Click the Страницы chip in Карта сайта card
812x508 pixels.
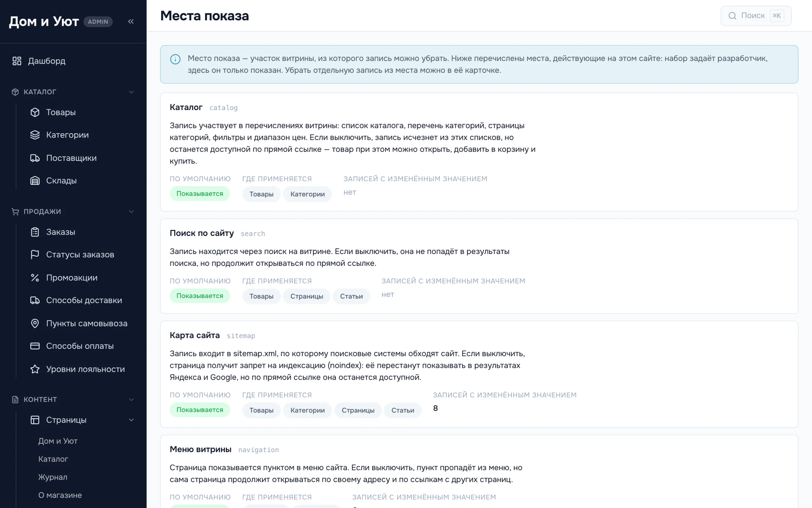358,410
